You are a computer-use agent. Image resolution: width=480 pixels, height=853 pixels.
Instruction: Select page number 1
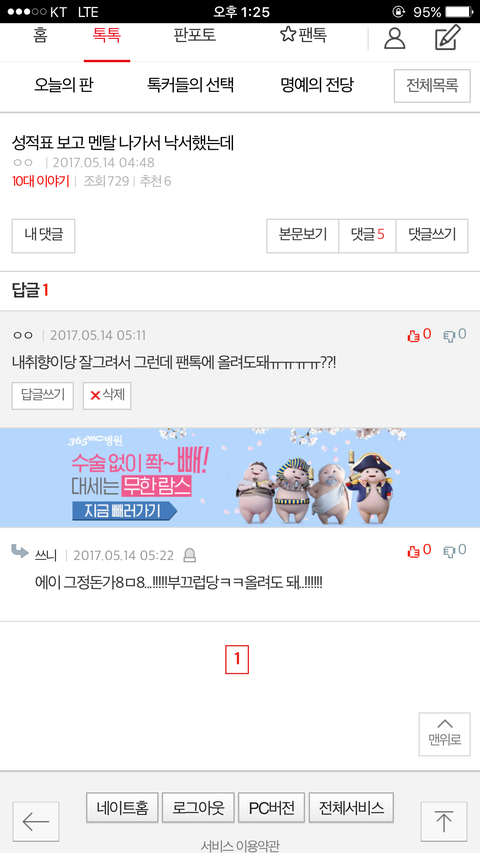pyautogui.click(x=237, y=659)
